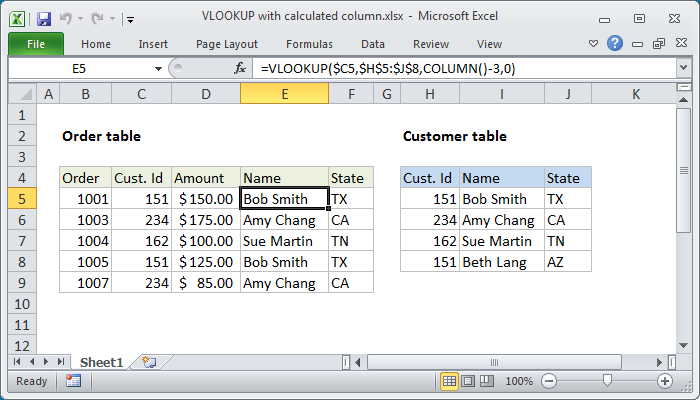The width and height of the screenshot is (700, 400).
Task: Click the Save icon in quick access toolbar
Action: (x=44, y=19)
